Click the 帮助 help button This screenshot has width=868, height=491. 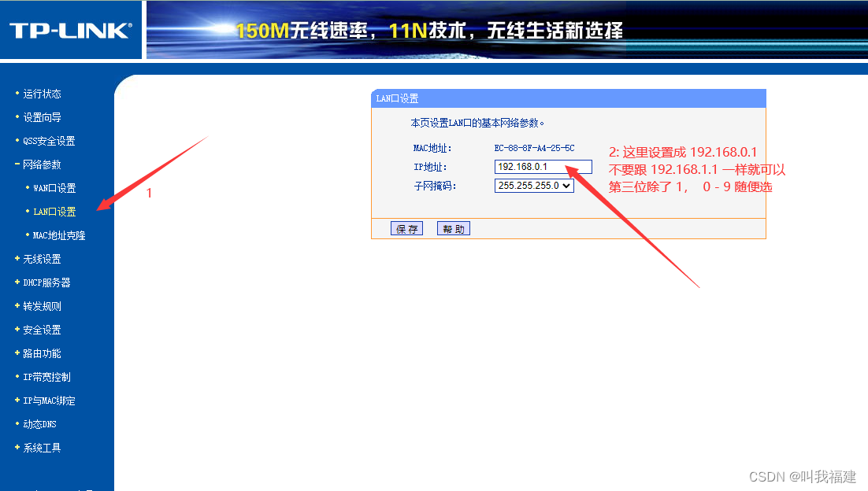tap(453, 228)
